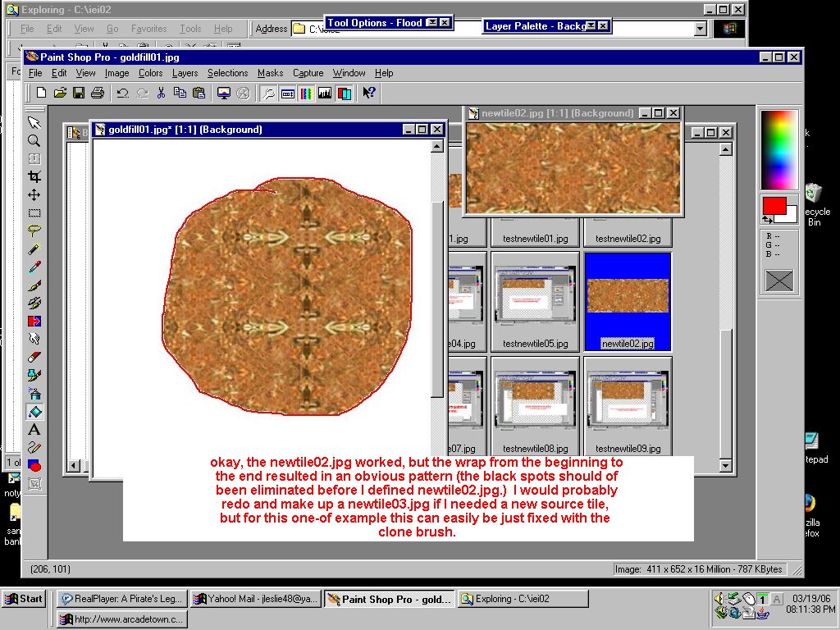Select the Eraser tool
This screenshot has width=840, height=630.
34,358
